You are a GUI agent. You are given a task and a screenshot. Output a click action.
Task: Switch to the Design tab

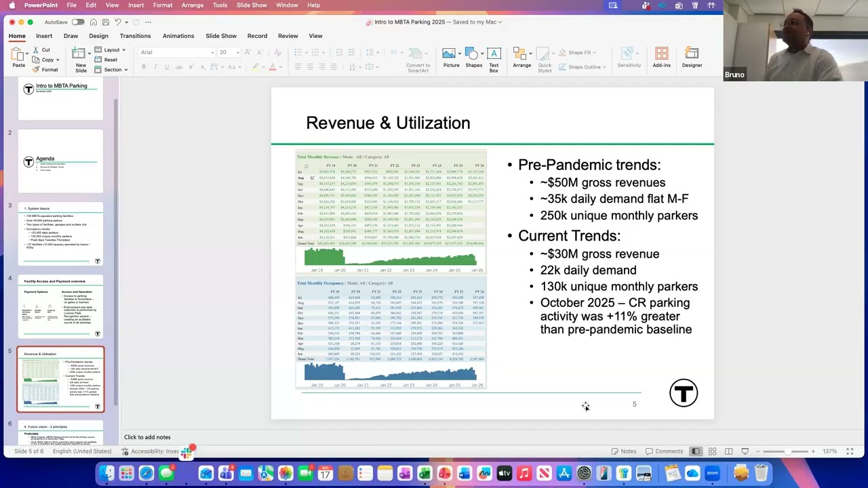pos(98,36)
